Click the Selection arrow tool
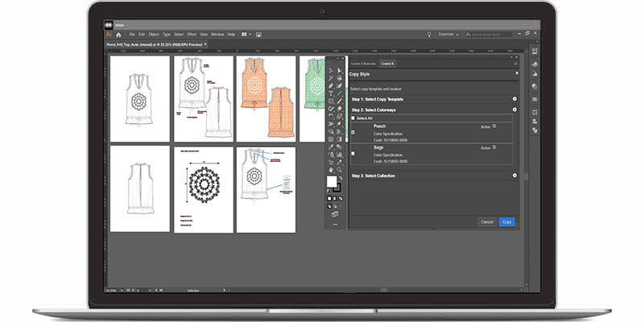 point(331,70)
